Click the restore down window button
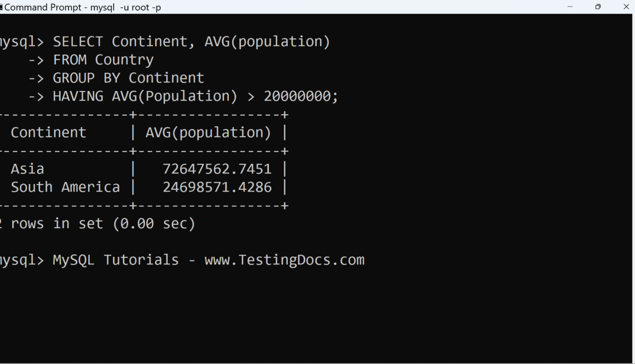The width and height of the screenshot is (635, 364). point(598,7)
